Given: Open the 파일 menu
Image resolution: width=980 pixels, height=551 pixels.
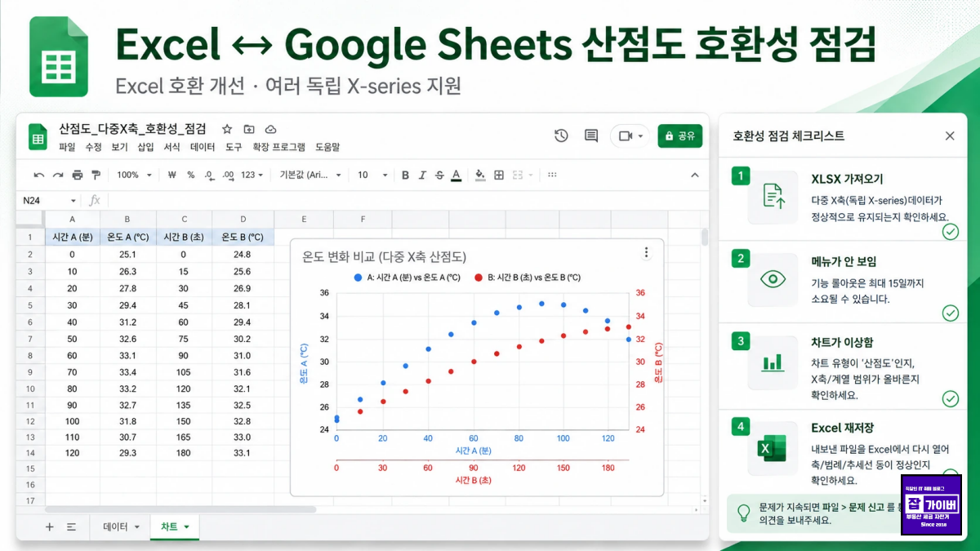Looking at the screenshot, I should pos(67,147).
